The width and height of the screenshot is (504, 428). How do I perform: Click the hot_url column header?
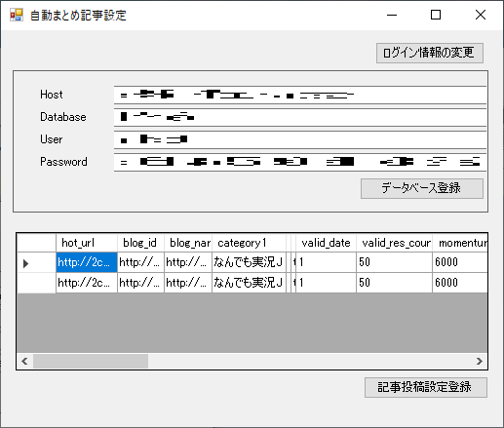click(x=87, y=243)
